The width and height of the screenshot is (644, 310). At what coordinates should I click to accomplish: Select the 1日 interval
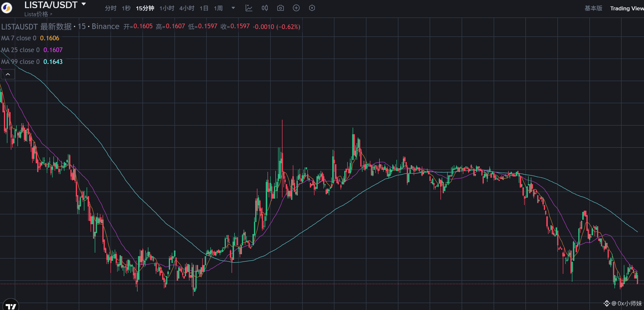(204, 8)
